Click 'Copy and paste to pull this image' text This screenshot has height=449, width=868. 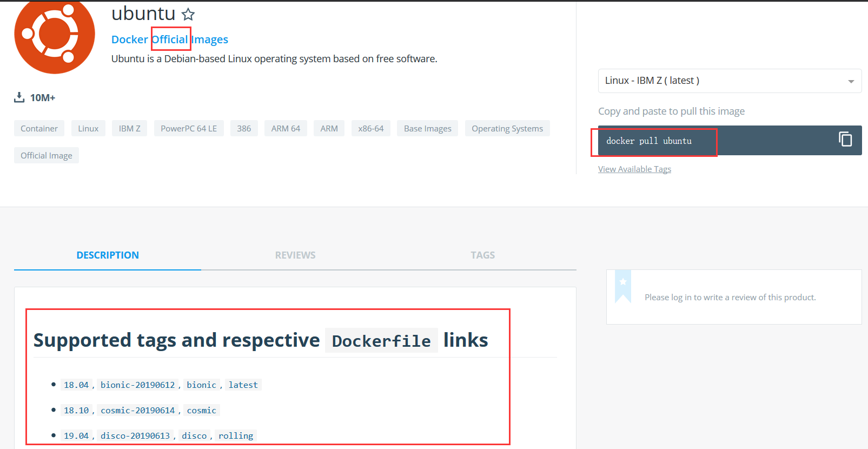click(x=671, y=111)
